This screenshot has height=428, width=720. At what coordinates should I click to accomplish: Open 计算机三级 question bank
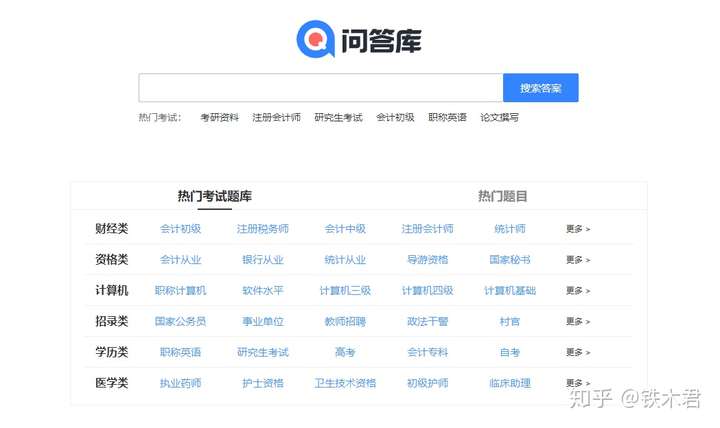(345, 291)
